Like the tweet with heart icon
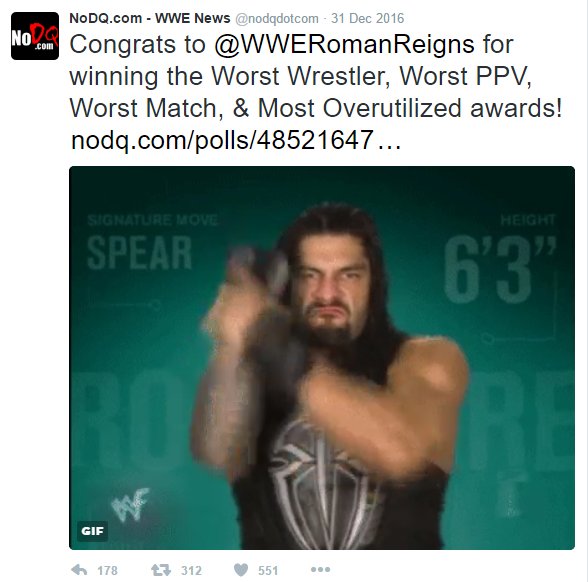Image resolution: width=588 pixels, height=582 pixels. click(241, 570)
